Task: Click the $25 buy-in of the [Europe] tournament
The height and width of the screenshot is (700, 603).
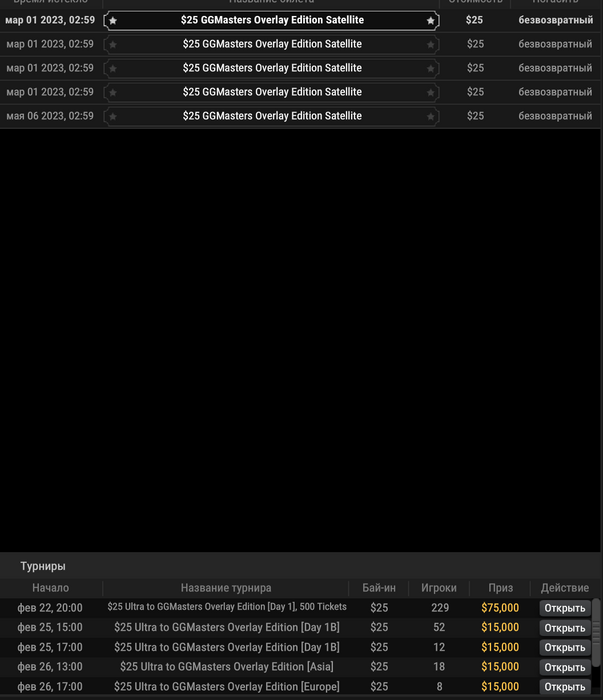Action: pos(379,687)
